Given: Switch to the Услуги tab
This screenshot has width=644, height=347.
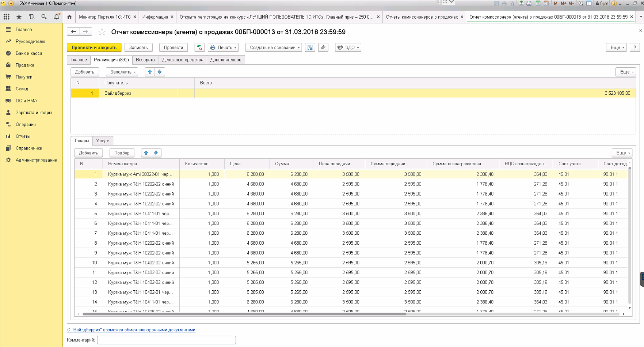Looking at the screenshot, I should pyautogui.click(x=103, y=141).
